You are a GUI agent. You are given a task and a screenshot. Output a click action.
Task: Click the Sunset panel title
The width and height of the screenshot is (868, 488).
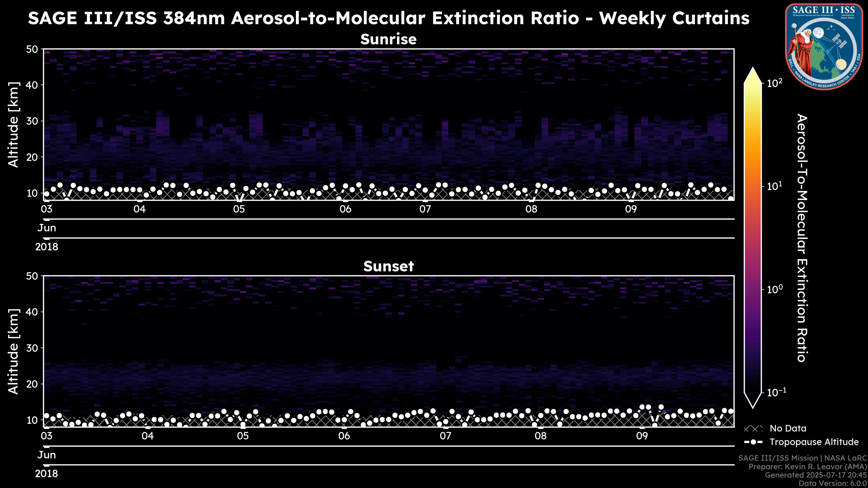tap(388, 266)
